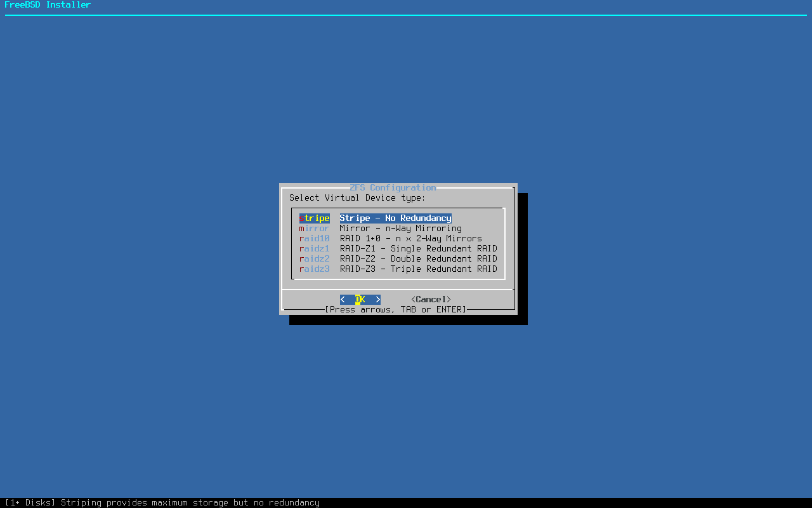
Task: Click 'Select Virtual Device type:' prompt
Action: click(358, 197)
